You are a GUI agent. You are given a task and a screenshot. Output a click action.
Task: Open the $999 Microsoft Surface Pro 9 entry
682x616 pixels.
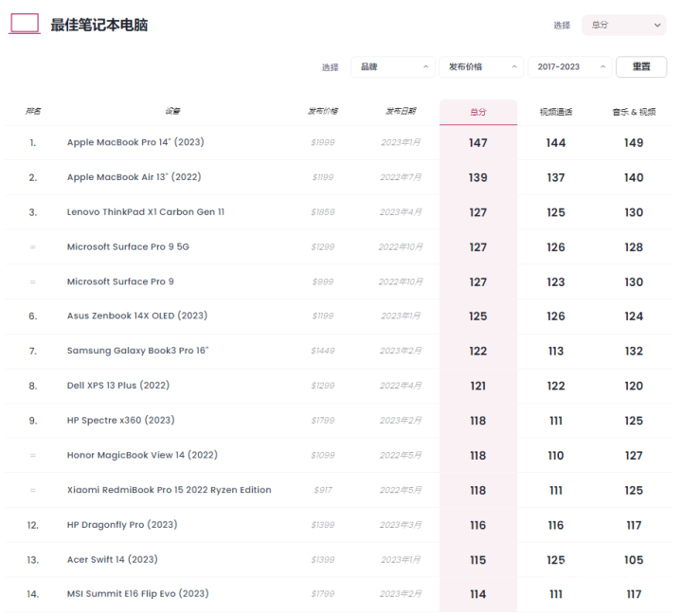(120, 281)
